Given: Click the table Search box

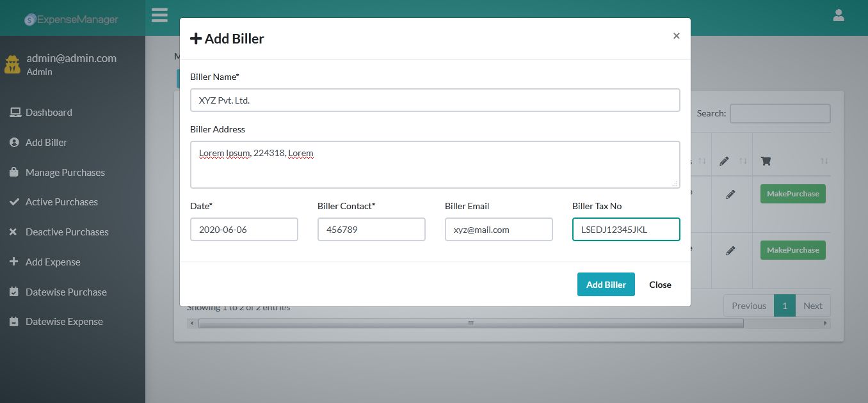Looking at the screenshot, I should point(780,113).
